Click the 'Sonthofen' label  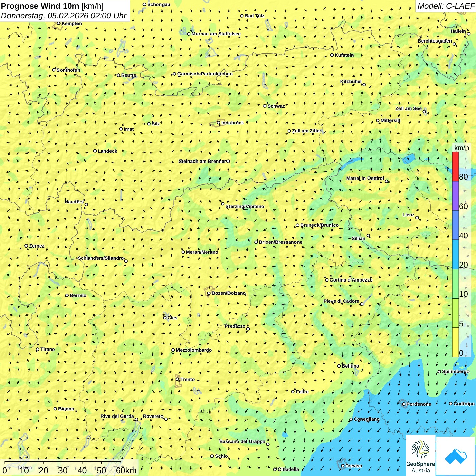tap(68, 70)
